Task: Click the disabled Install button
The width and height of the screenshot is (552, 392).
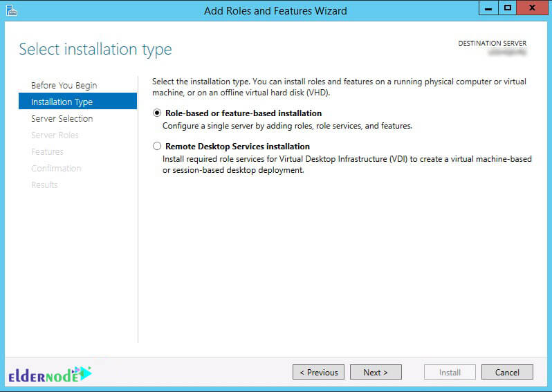Action: pyautogui.click(x=450, y=372)
